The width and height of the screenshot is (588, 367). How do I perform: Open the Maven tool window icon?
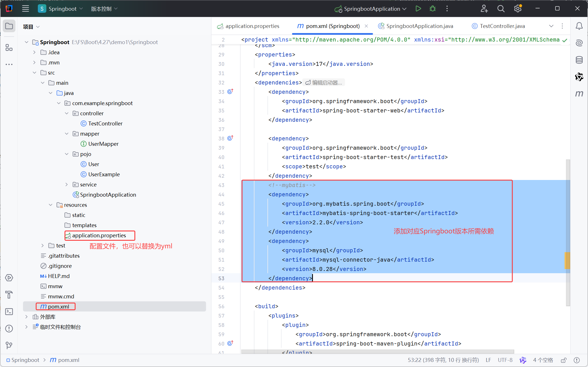579,94
